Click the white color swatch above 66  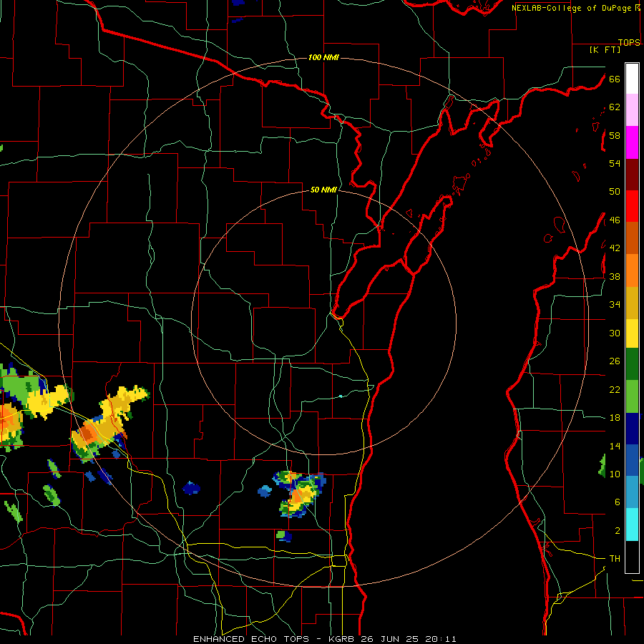pyautogui.click(x=632, y=79)
